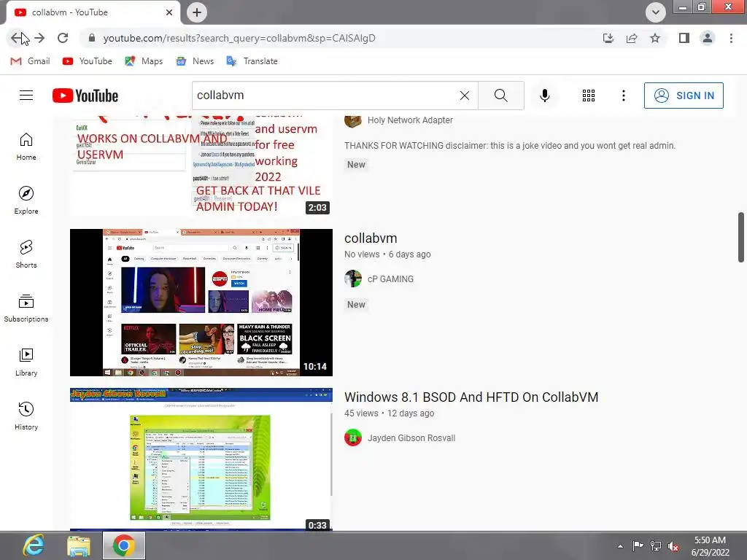Click the Jayden Gibson Rosvall avatar
This screenshot has width=747, height=560.
click(x=353, y=438)
